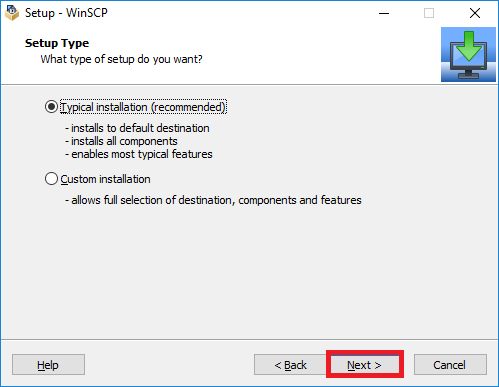499x387 pixels.
Task: Click the 'allows full selection of destination' description
Action: [x=213, y=200]
